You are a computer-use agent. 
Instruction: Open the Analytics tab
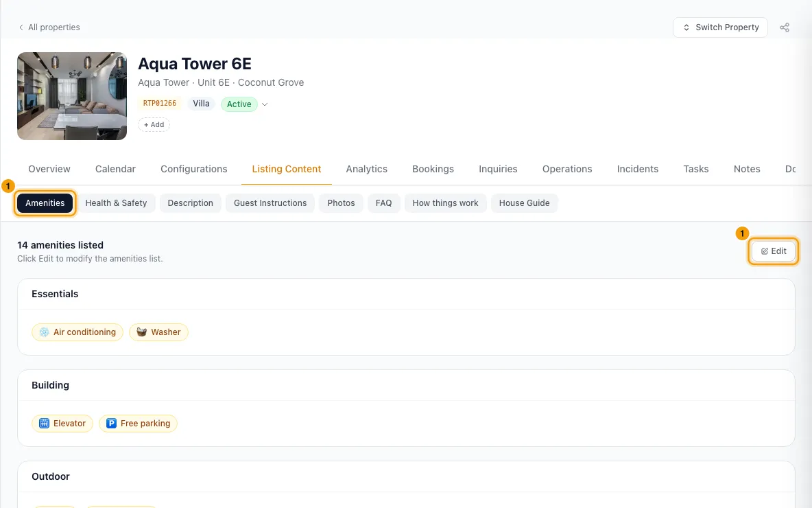point(367,169)
